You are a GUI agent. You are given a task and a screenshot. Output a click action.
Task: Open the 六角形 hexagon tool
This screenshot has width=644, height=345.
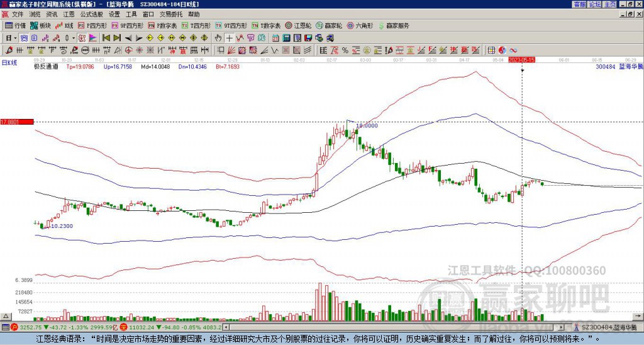(360, 25)
